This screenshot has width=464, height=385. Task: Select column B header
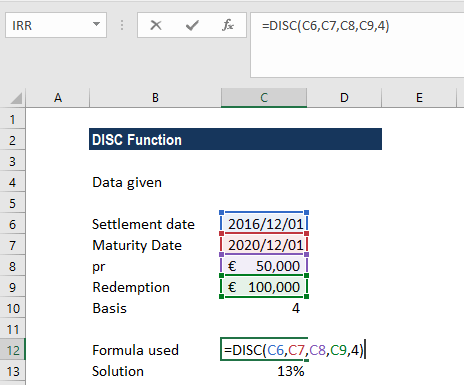[155, 98]
